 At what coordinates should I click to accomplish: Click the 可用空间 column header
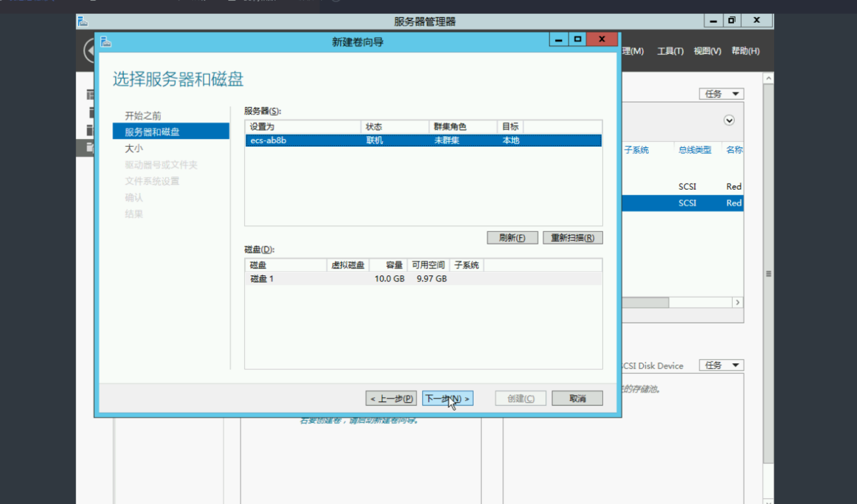point(428,265)
